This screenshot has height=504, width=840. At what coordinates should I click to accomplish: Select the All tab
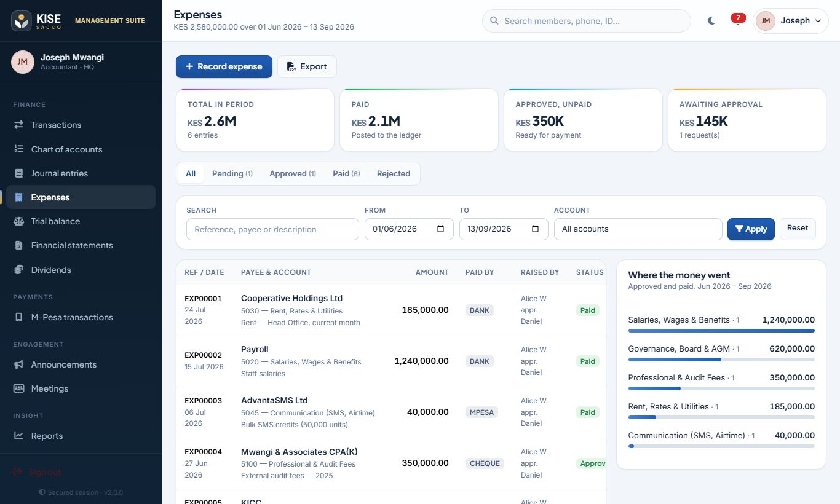[191, 173]
